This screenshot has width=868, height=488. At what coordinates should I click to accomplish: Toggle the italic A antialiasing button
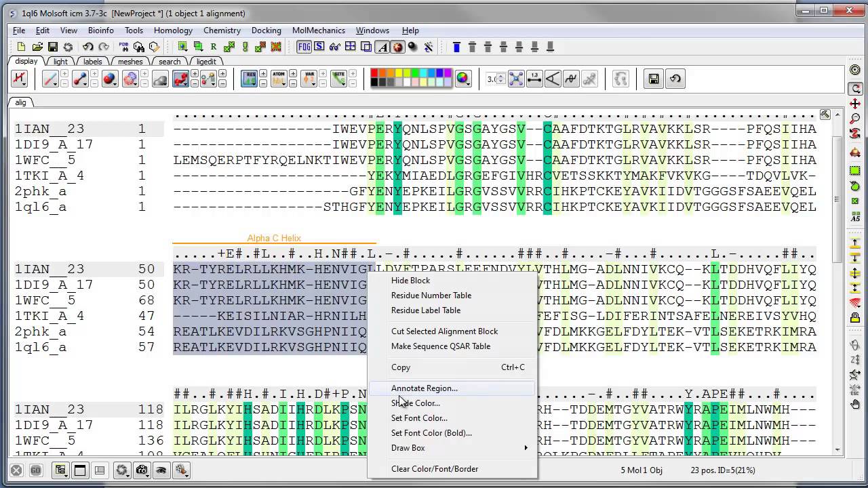pyautogui.click(x=382, y=47)
